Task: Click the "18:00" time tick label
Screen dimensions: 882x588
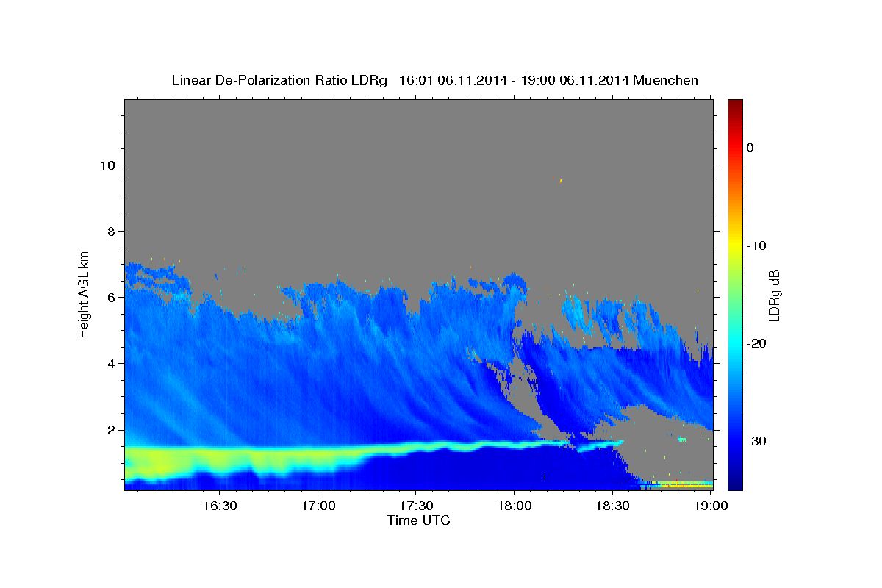Action: click(x=514, y=506)
